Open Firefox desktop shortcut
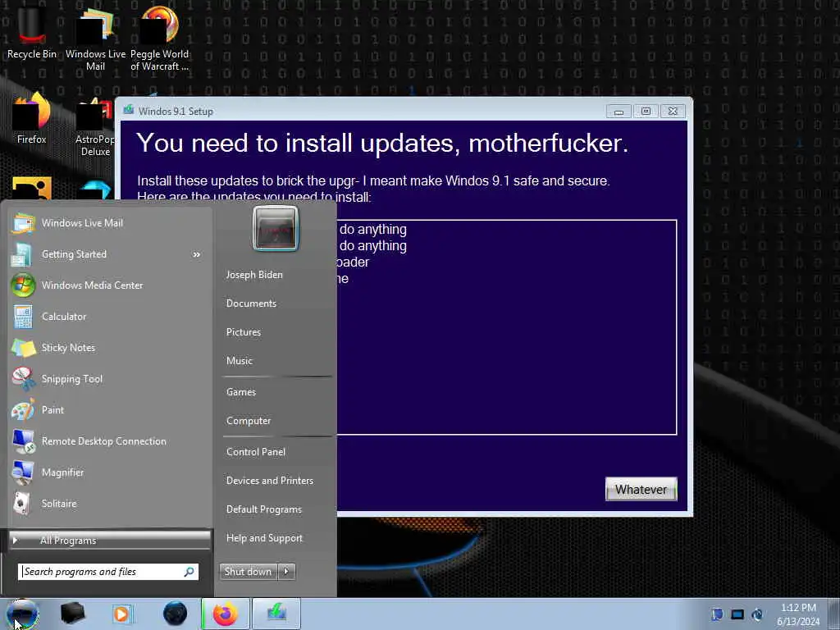 point(32,118)
